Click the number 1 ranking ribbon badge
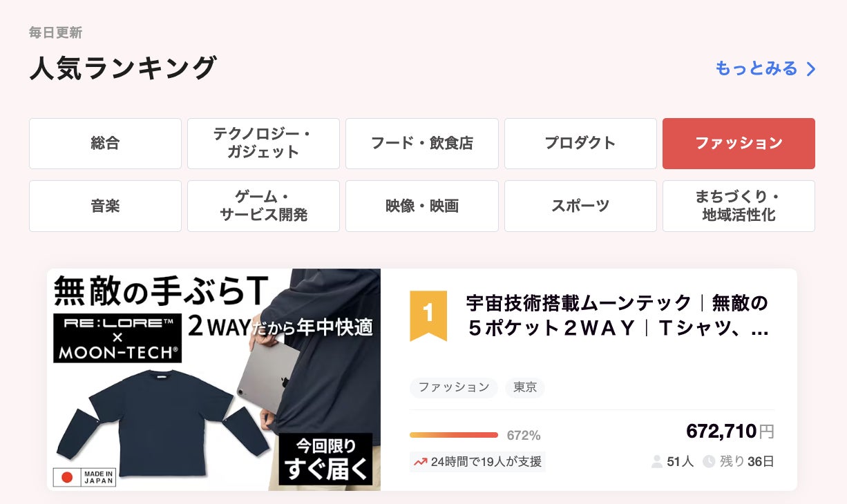The image size is (847, 504). click(428, 316)
